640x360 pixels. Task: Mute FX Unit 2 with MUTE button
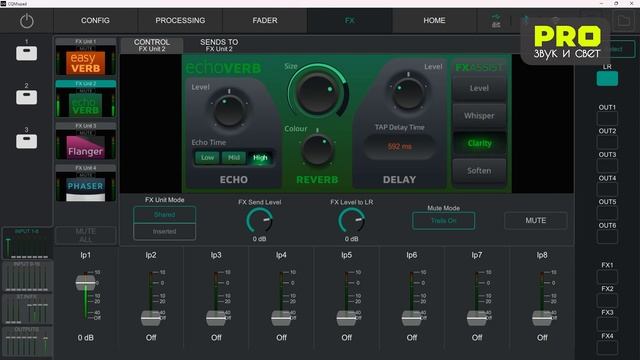[x=536, y=220]
